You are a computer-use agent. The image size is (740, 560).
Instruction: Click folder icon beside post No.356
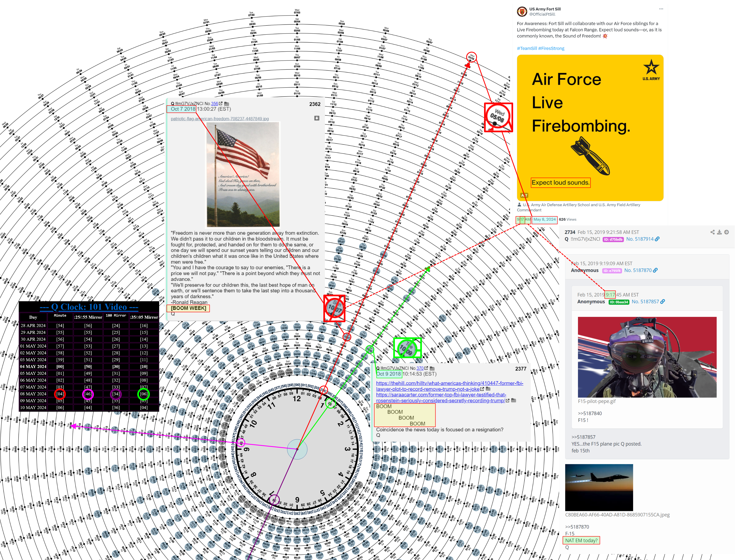[226, 104]
